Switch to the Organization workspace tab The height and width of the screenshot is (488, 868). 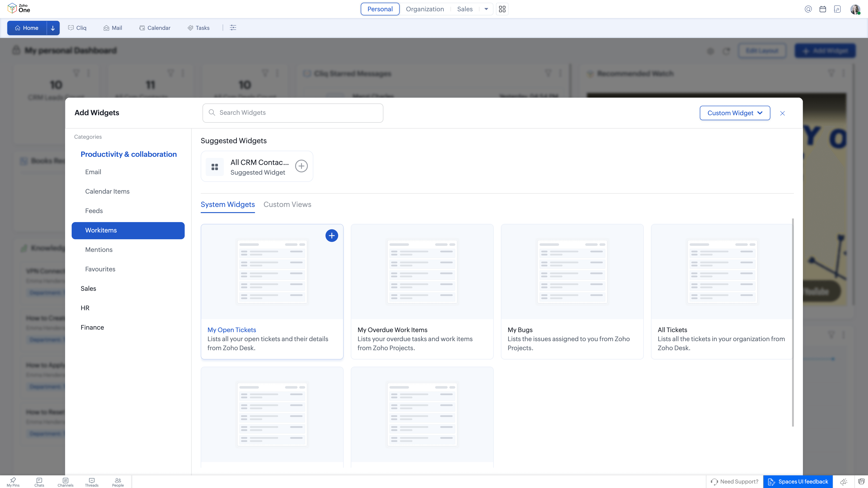point(425,9)
